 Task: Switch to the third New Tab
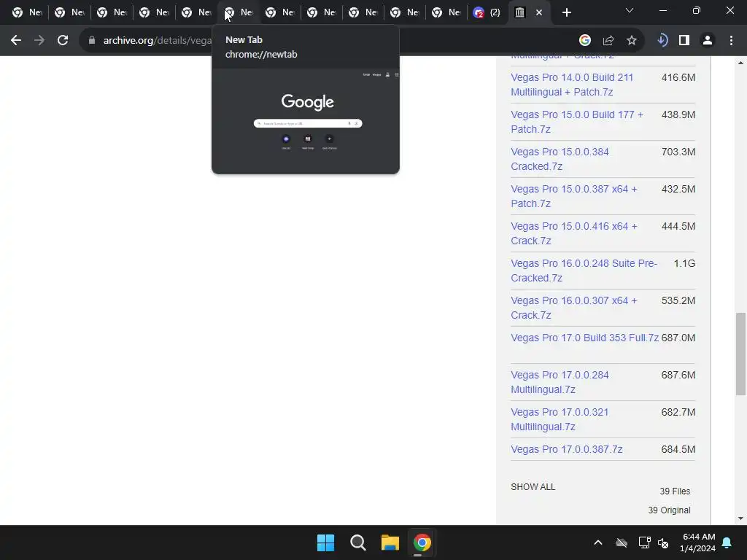coord(112,12)
